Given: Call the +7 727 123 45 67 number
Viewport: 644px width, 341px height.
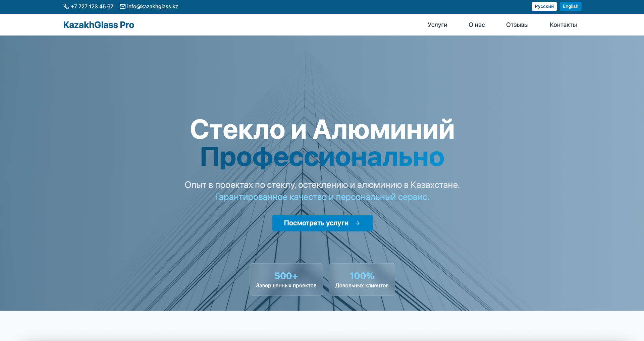Looking at the screenshot, I should coord(92,7).
